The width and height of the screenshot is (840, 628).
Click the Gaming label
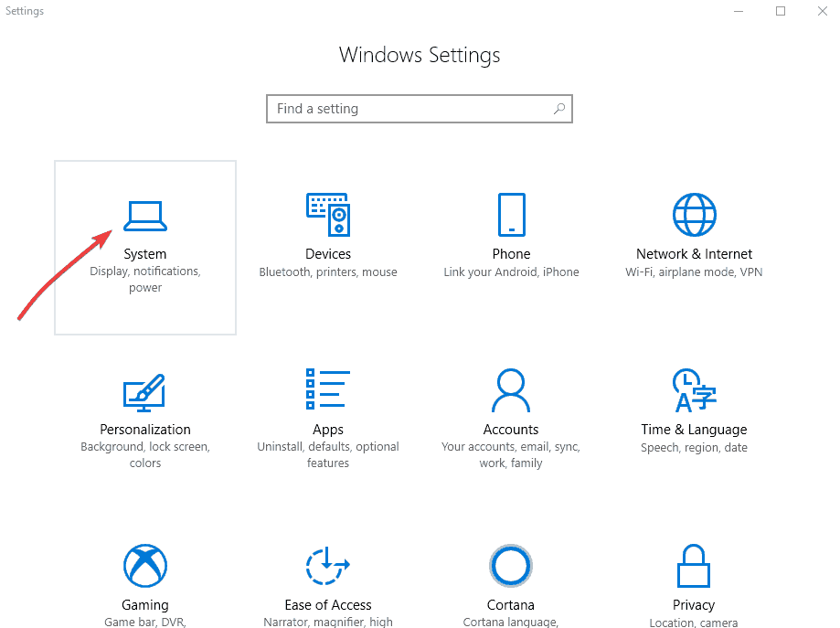[x=145, y=605]
